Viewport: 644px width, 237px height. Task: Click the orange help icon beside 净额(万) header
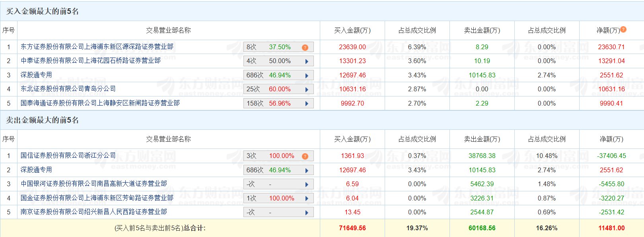[x=623, y=29]
